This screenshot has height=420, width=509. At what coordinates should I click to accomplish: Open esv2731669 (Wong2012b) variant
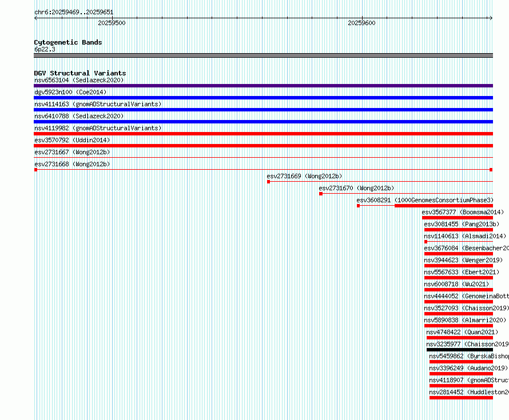(304, 176)
